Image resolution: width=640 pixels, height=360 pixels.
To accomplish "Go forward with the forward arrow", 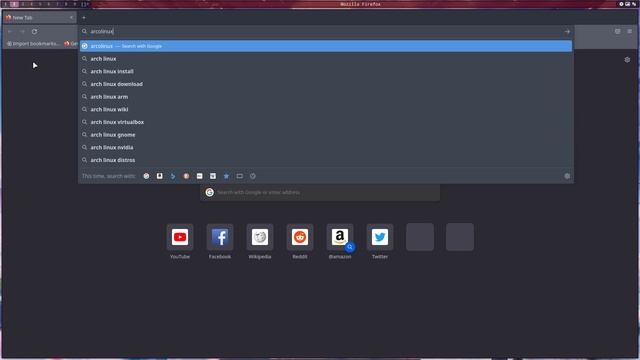I will point(22,31).
